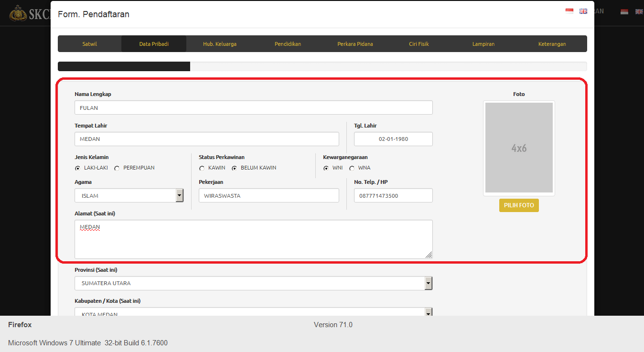
Task: Choose KAWIN as marital status
Action: click(x=202, y=168)
